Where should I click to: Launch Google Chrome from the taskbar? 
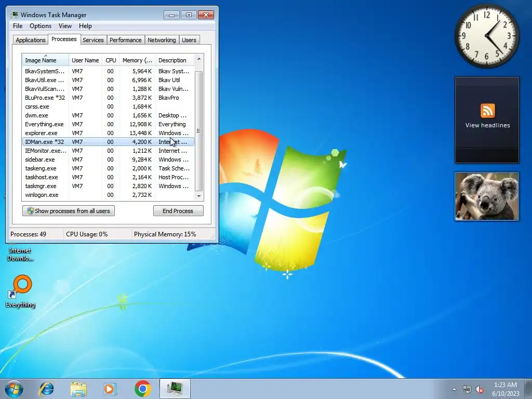142,389
